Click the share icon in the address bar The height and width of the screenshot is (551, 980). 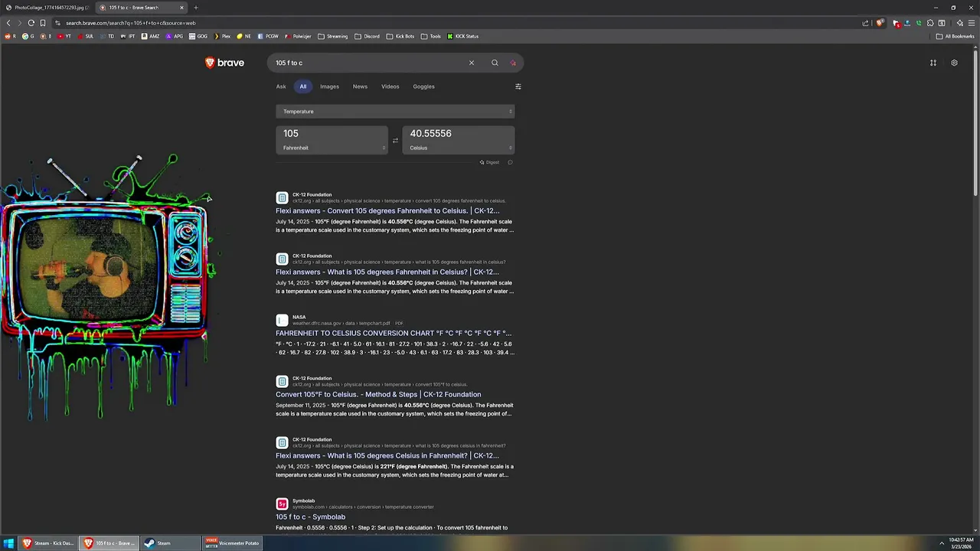[866, 23]
